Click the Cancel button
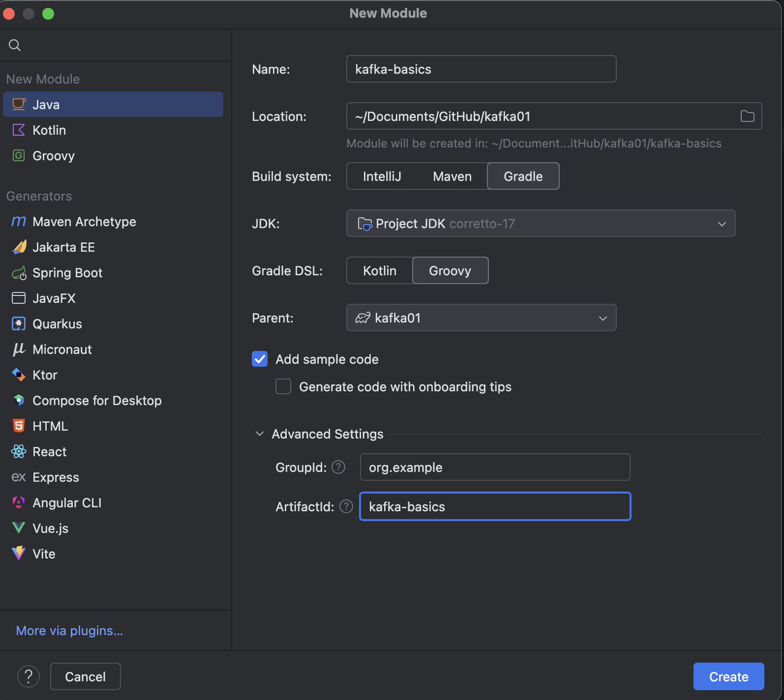This screenshot has height=700, width=784. point(86,676)
